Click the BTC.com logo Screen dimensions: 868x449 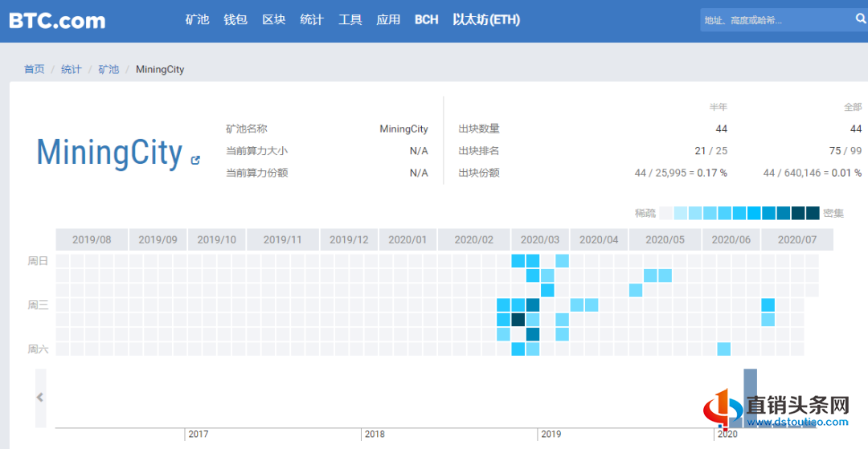pos(57,20)
